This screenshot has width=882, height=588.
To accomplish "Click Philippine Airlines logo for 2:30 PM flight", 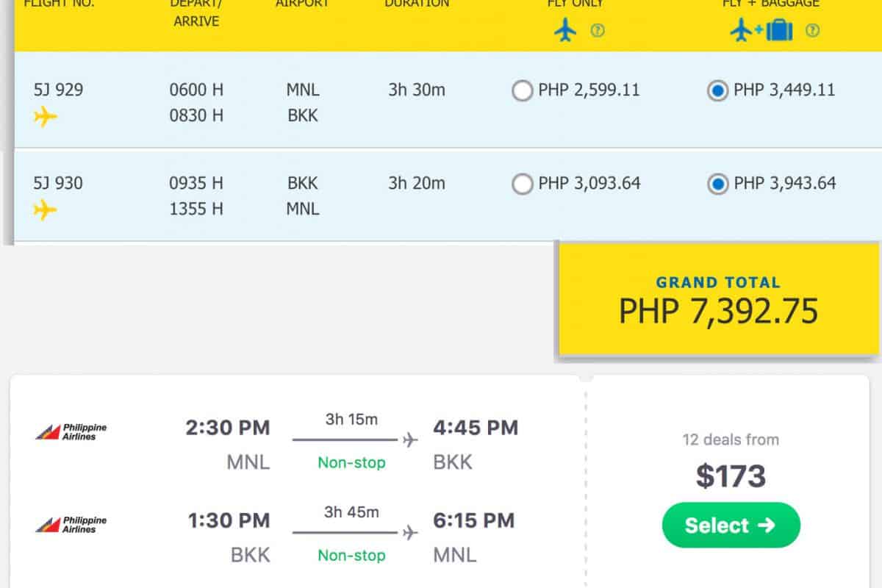I will click(71, 431).
